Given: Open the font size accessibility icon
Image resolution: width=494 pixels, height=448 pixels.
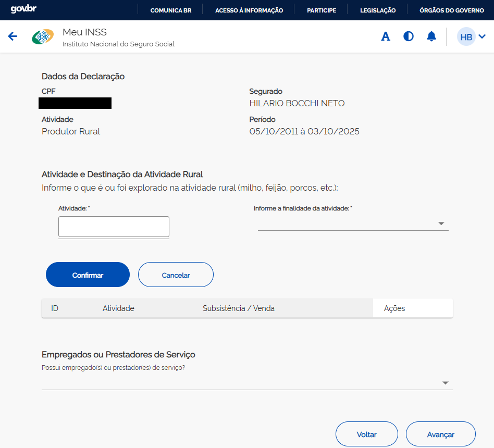Looking at the screenshot, I should [x=386, y=36].
